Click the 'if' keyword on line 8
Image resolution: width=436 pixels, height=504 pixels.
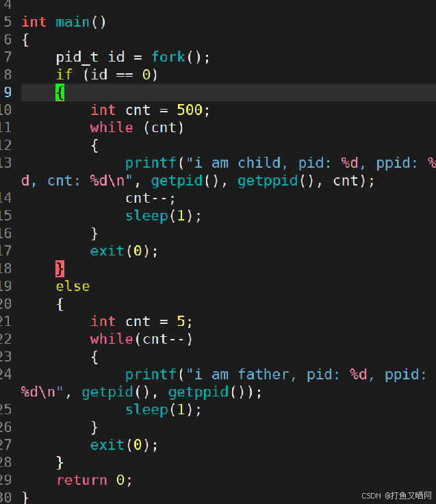coord(64,75)
